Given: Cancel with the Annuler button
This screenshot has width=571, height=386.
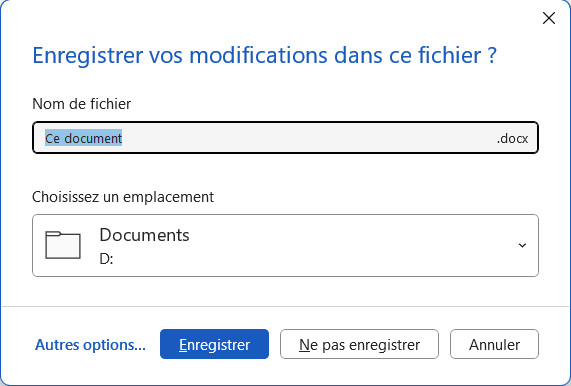Looking at the screenshot, I should pyautogui.click(x=494, y=344).
